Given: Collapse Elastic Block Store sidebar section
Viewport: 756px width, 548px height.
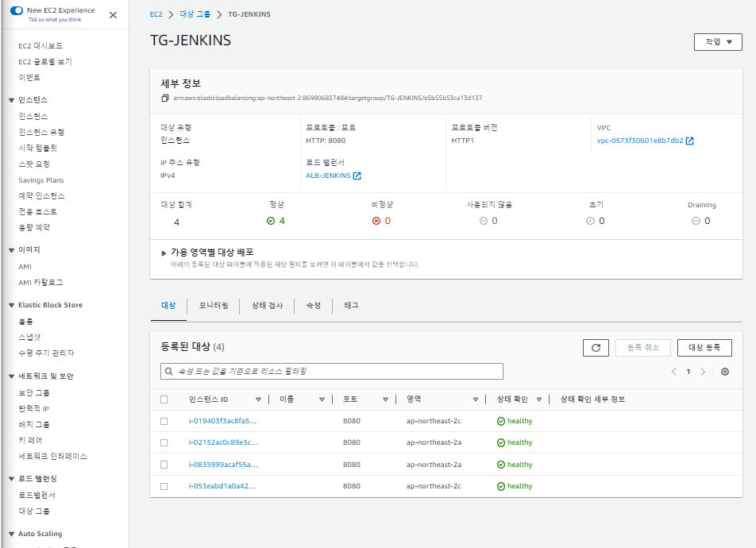Looking at the screenshot, I should click(12, 305).
